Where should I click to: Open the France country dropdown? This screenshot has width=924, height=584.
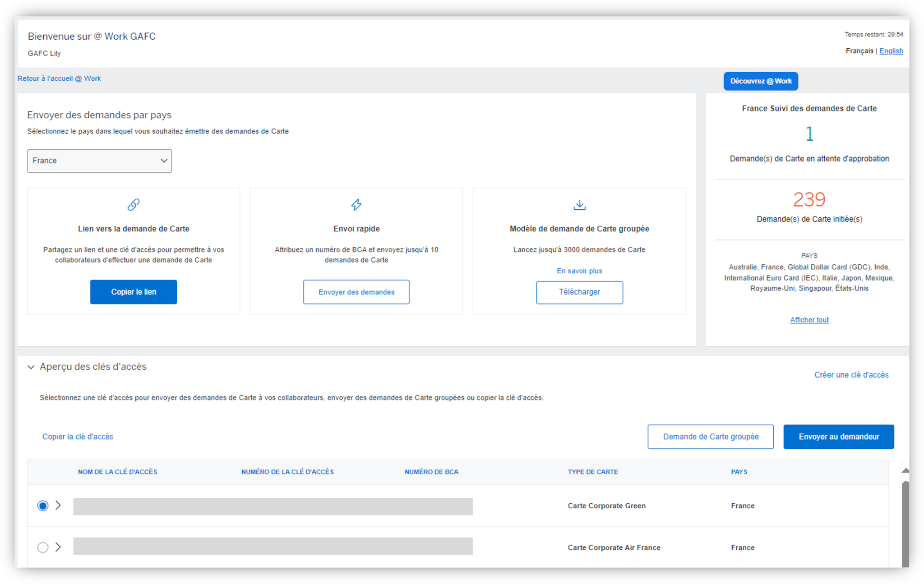pyautogui.click(x=99, y=161)
